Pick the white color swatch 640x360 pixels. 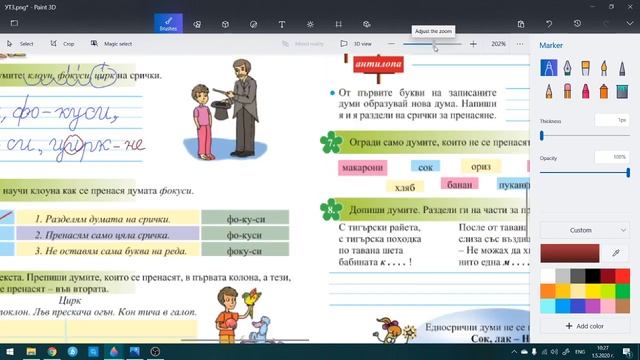coord(548,276)
